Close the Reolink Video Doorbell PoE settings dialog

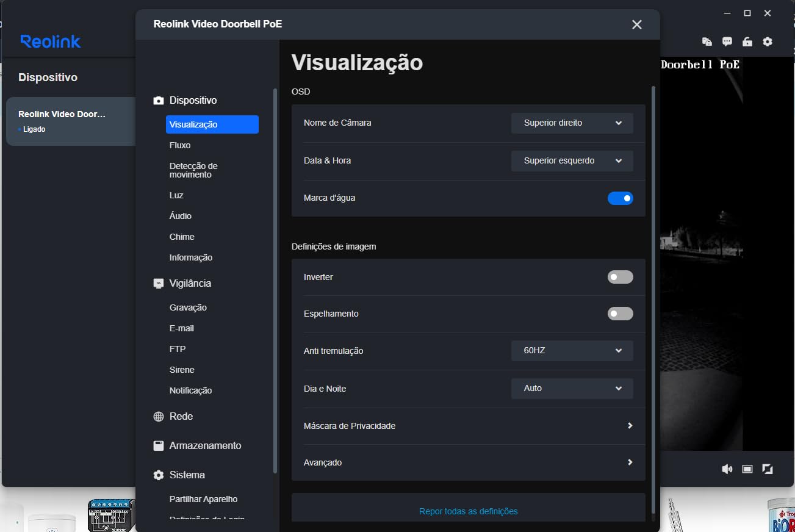pos(637,24)
